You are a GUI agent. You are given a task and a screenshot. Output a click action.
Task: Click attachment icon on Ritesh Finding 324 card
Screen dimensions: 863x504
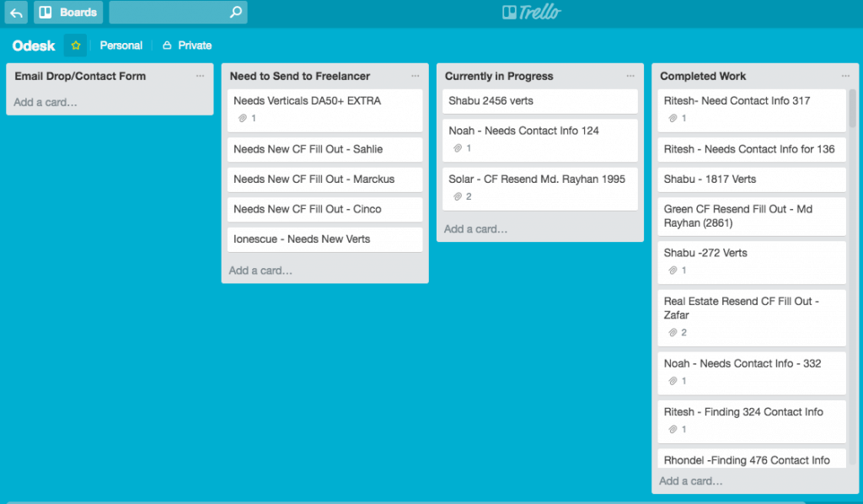(673, 429)
